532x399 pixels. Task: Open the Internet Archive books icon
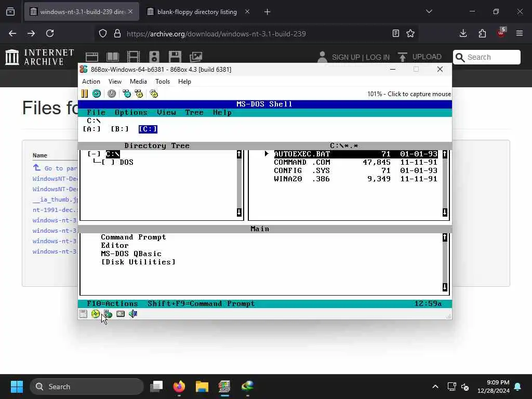point(113,57)
